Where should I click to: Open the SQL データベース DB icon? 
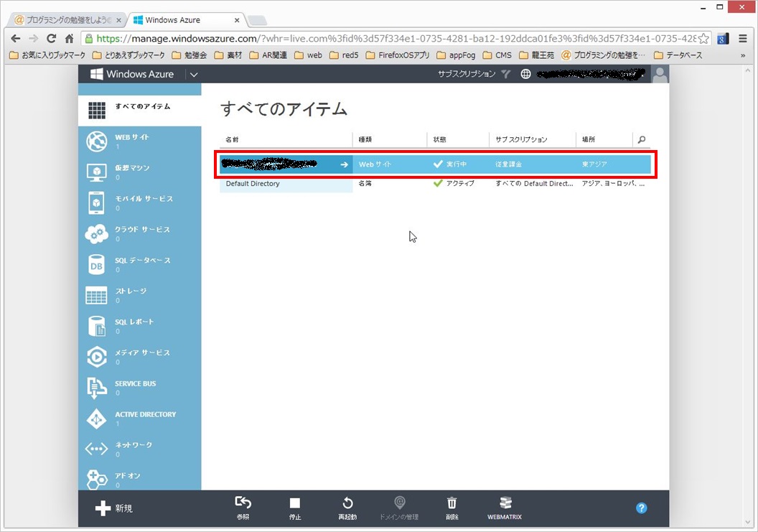pyautogui.click(x=97, y=264)
